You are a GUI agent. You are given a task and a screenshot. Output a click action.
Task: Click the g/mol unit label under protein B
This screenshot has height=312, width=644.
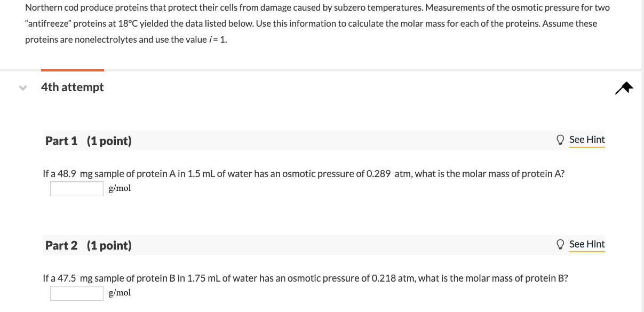(120, 293)
